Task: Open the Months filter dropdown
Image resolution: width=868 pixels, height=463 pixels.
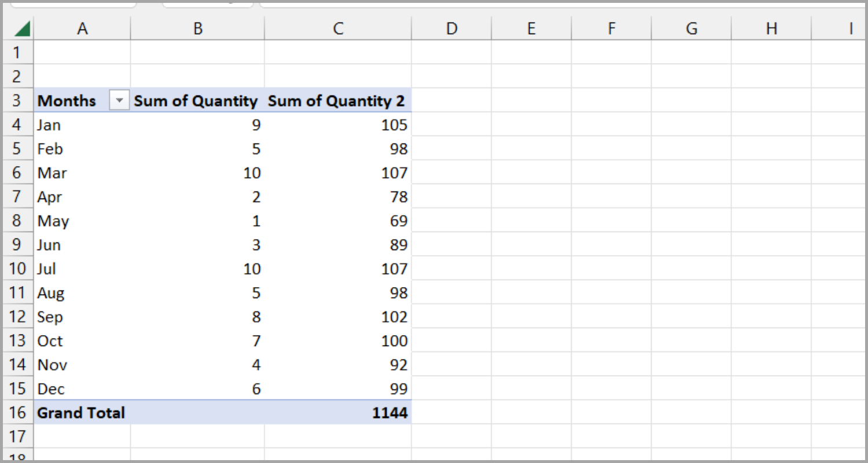Action: pyautogui.click(x=119, y=100)
